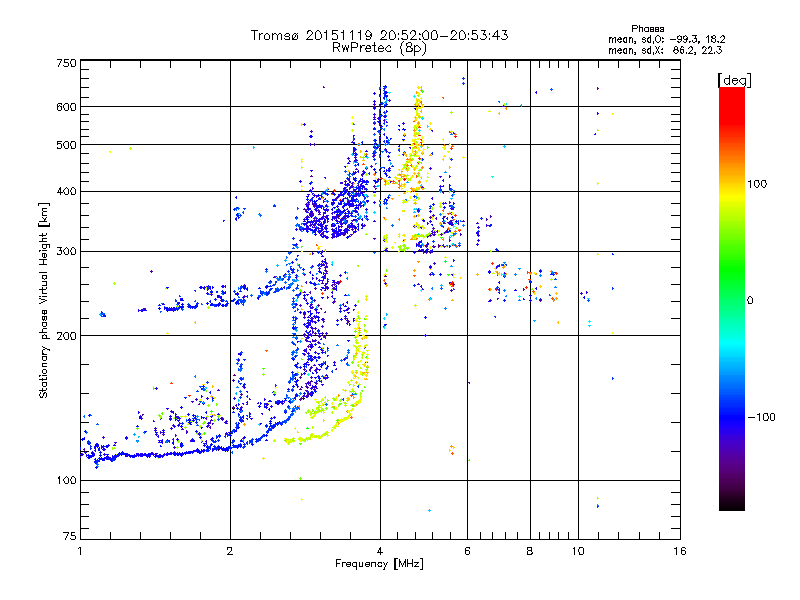Click the frequency axis tick "6"
Image resolution: width=800 pixels, height=600 pixels.
point(467,551)
